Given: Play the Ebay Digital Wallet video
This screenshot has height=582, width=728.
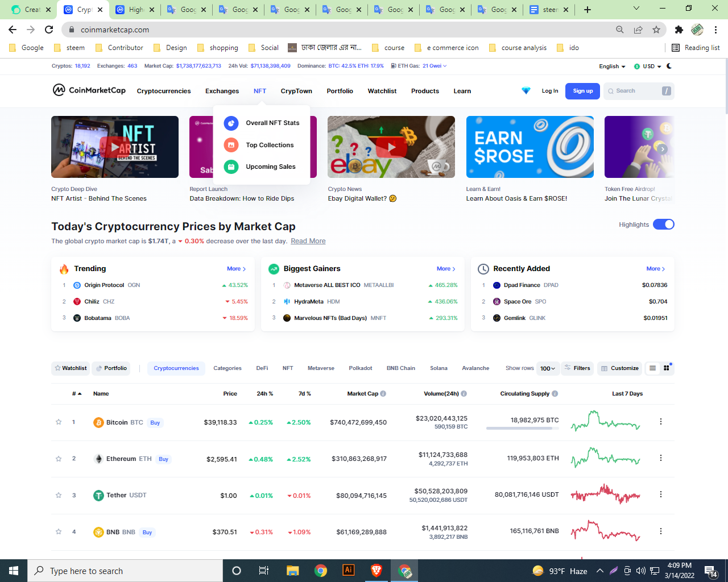Looking at the screenshot, I should click(391, 147).
